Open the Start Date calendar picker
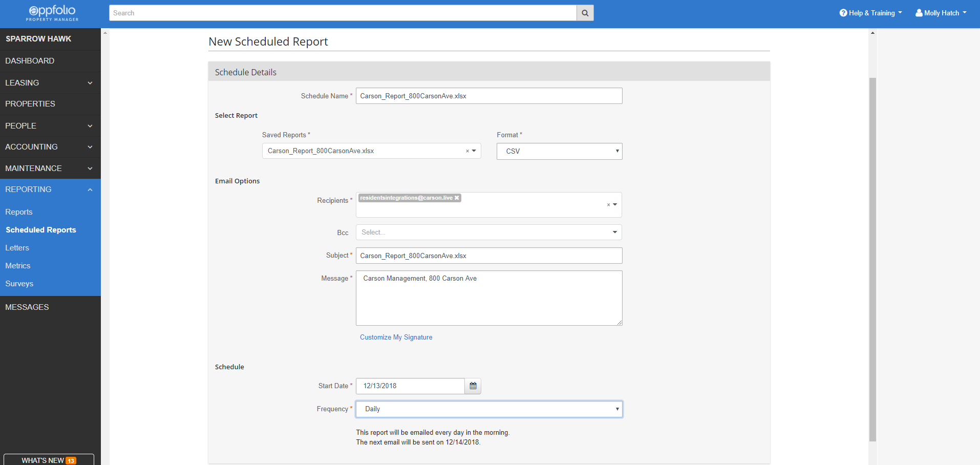The width and height of the screenshot is (980, 465). pyautogui.click(x=473, y=386)
